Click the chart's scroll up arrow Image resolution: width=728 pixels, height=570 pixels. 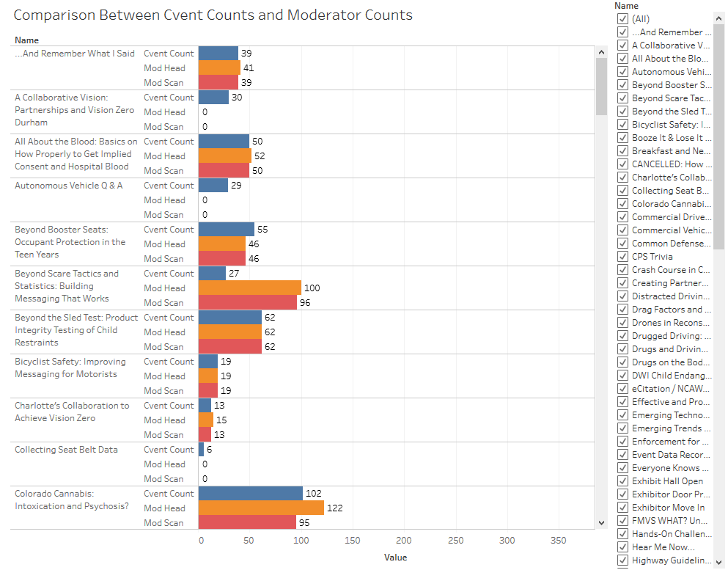[602, 53]
